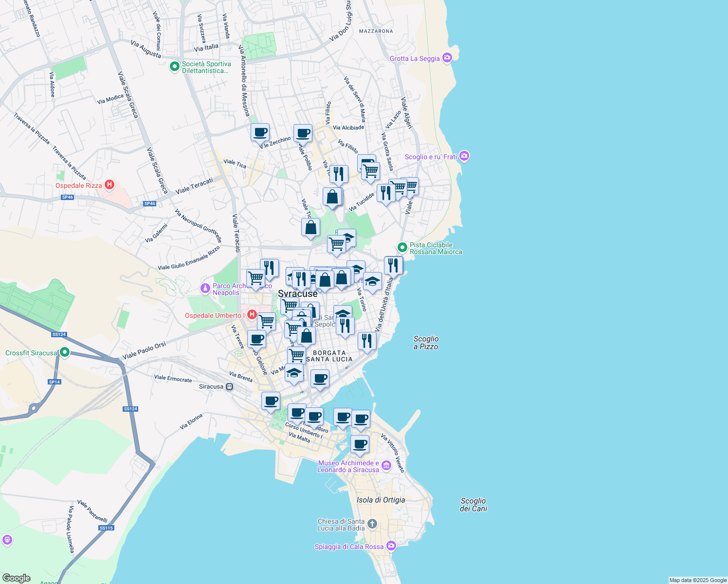This screenshot has height=584, width=728.
Task: Select the MAZZARONA district label
Action: coord(376,31)
